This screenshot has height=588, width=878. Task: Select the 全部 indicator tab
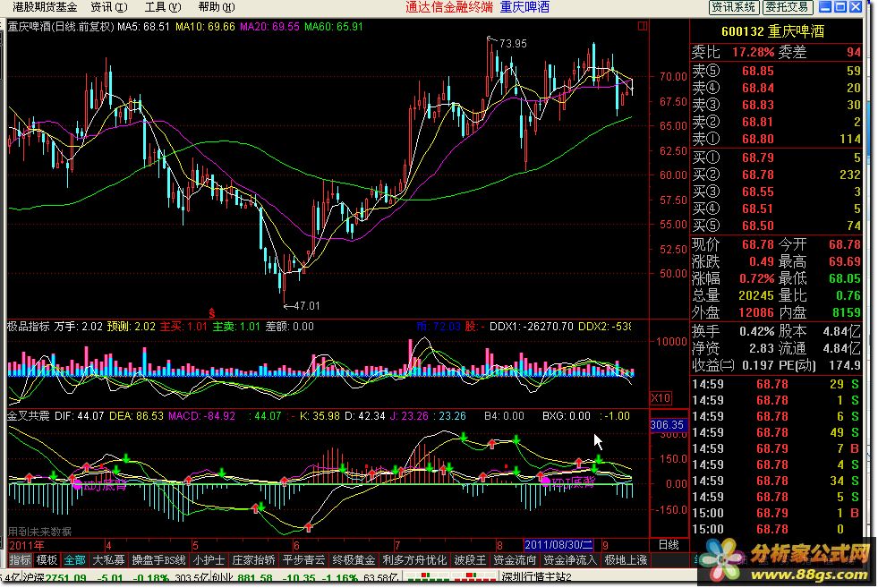(x=74, y=560)
